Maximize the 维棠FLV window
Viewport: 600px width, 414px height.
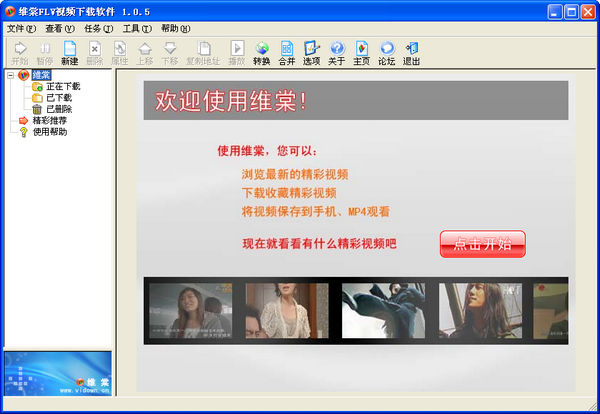pos(572,12)
